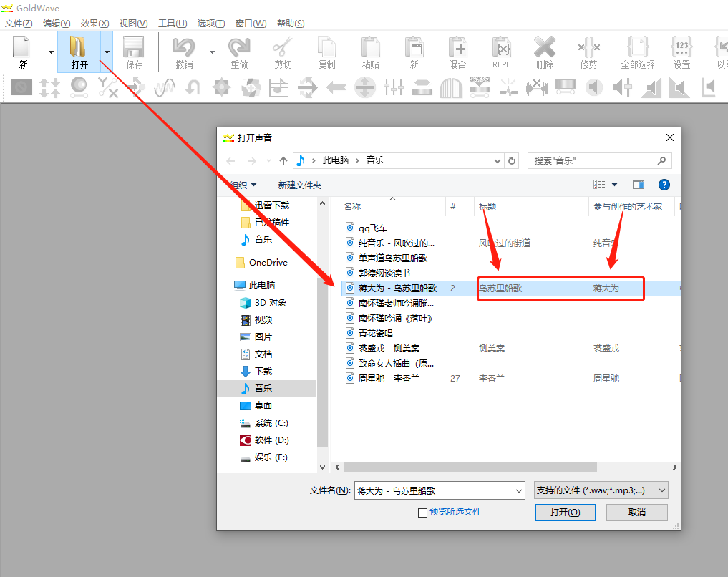
Task: Click the 打开(O) button in the dialog
Action: click(x=565, y=513)
